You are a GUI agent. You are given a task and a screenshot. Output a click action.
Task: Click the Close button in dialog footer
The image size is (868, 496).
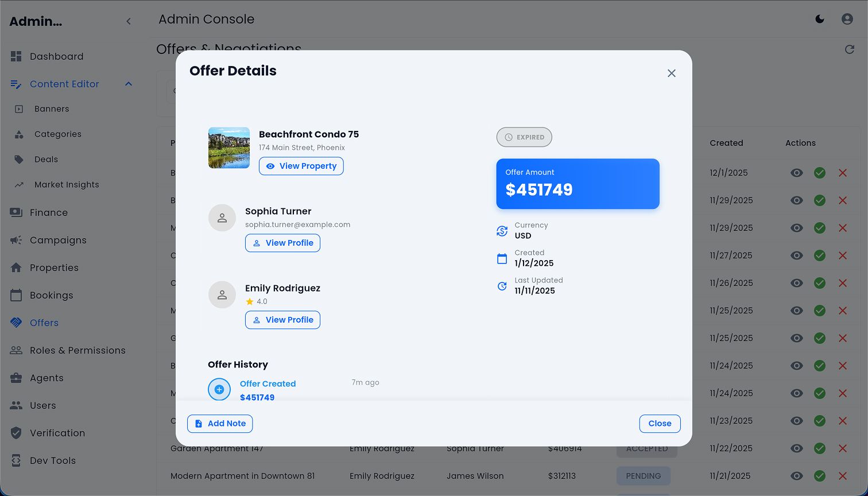point(660,424)
